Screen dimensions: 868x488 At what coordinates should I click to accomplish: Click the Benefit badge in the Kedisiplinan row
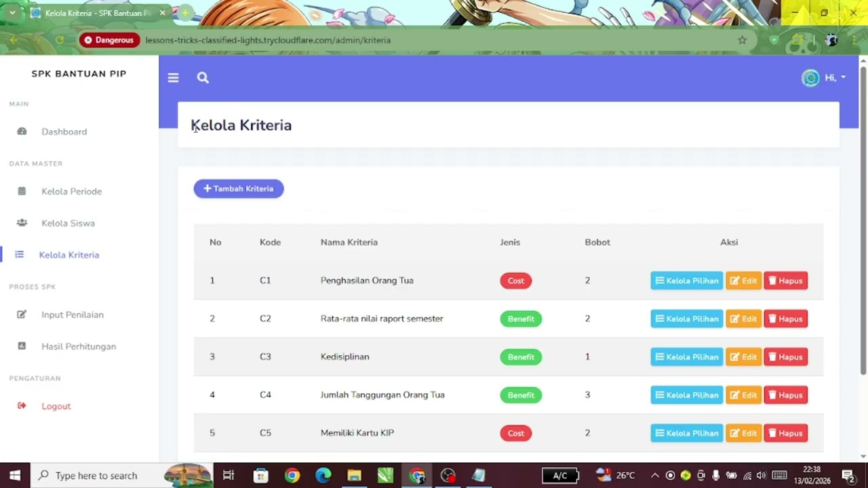point(521,357)
